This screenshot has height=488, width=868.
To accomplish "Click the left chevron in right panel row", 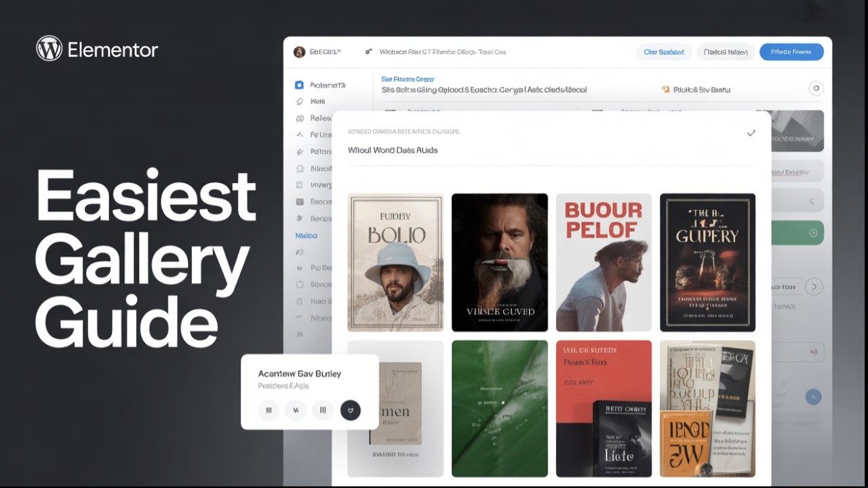I will 813,201.
